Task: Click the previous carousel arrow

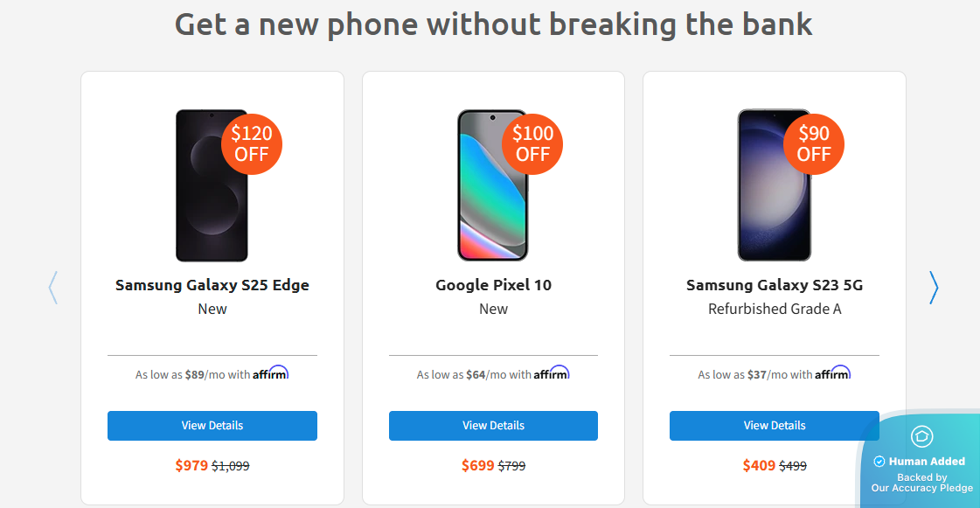Action: 53,287
